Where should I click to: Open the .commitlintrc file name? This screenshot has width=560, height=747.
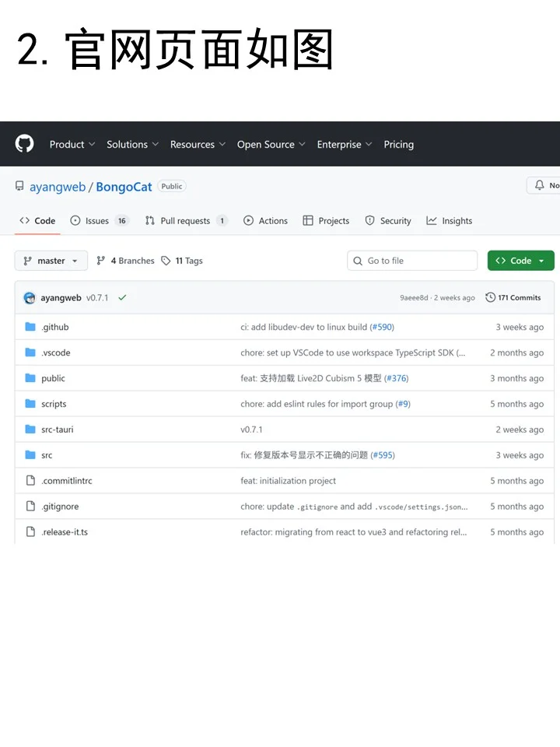67,481
